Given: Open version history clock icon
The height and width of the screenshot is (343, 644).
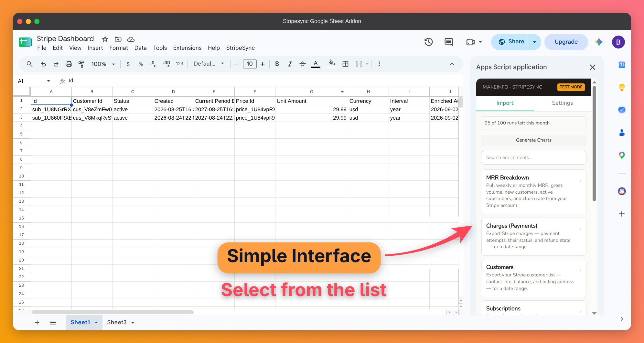Looking at the screenshot, I should click(429, 42).
